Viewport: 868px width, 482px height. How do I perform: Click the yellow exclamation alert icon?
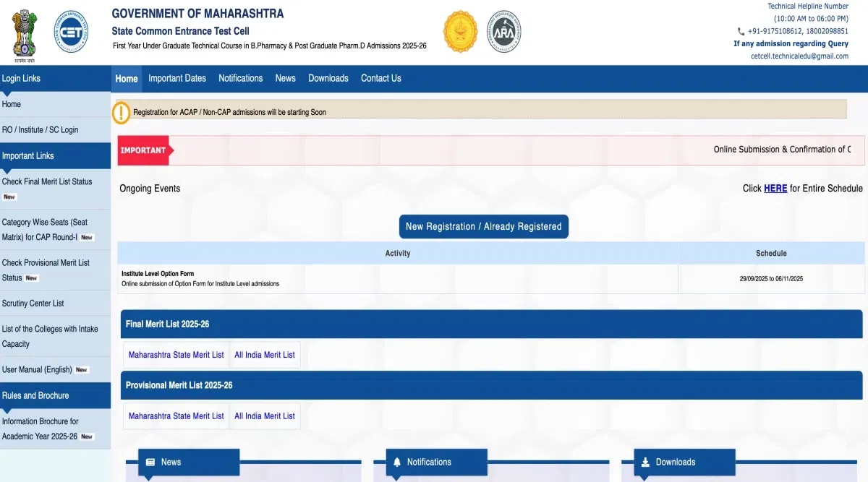coord(122,113)
